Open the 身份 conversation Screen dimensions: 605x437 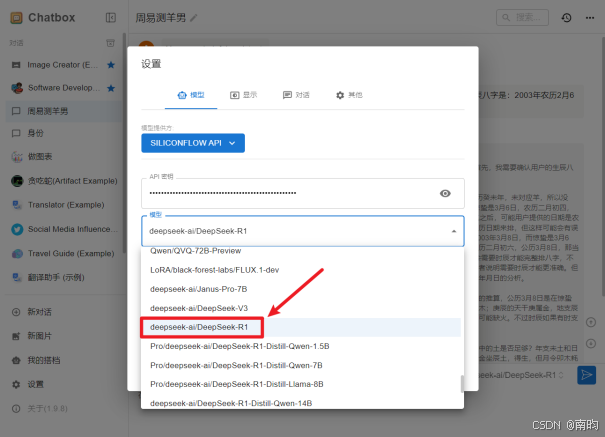pos(64,133)
